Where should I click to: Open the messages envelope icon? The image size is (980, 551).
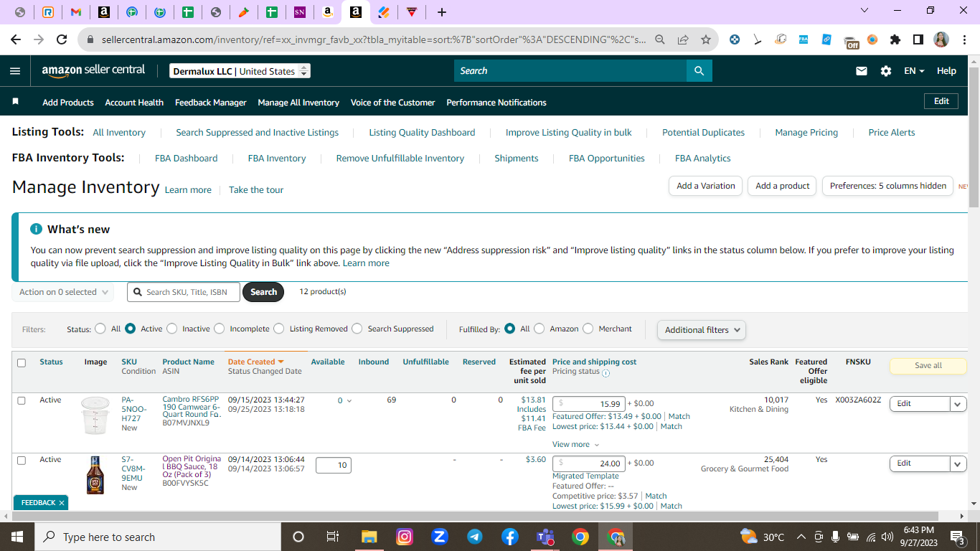pos(862,71)
